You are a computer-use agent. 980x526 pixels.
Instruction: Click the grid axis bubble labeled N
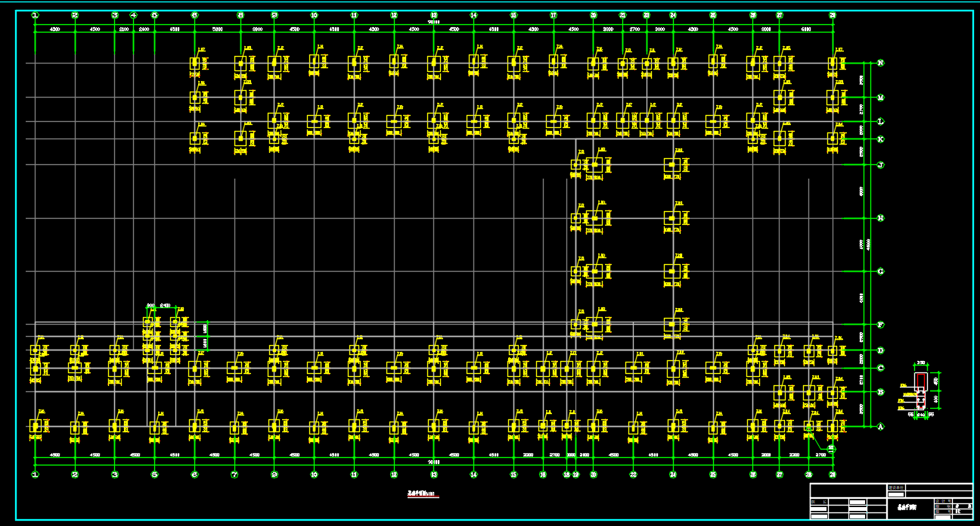(880, 63)
